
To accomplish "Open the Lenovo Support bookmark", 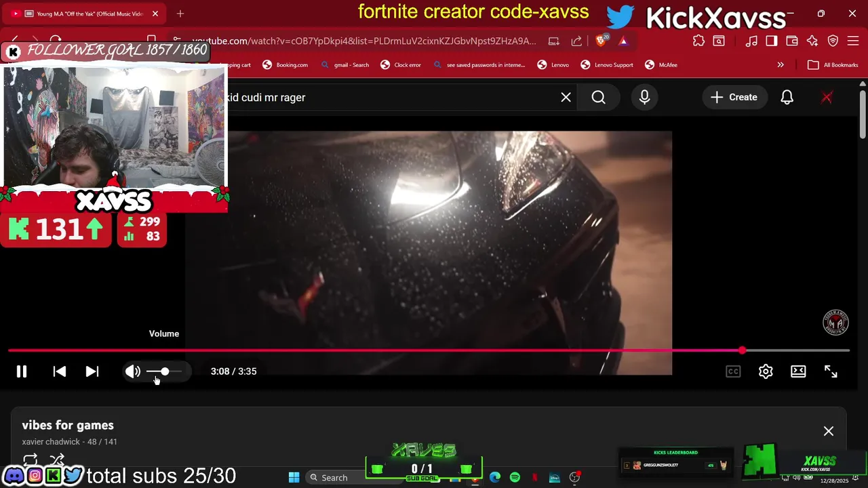I will 607,65.
